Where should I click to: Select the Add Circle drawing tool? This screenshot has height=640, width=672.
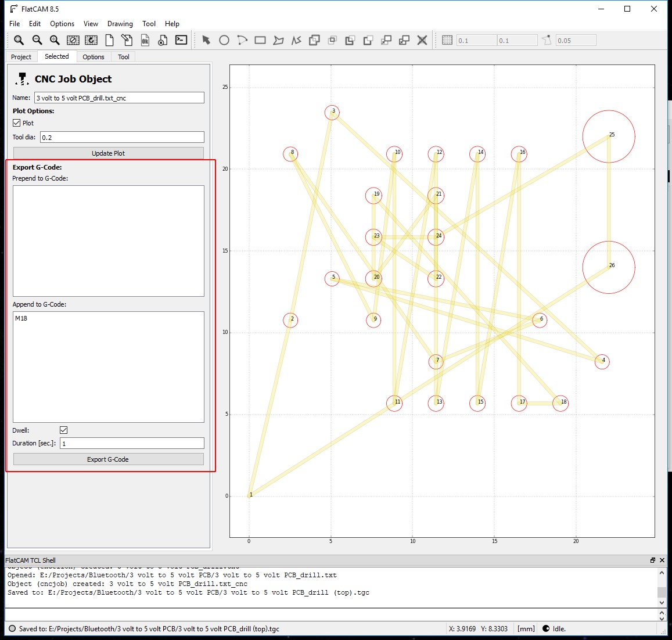point(224,40)
